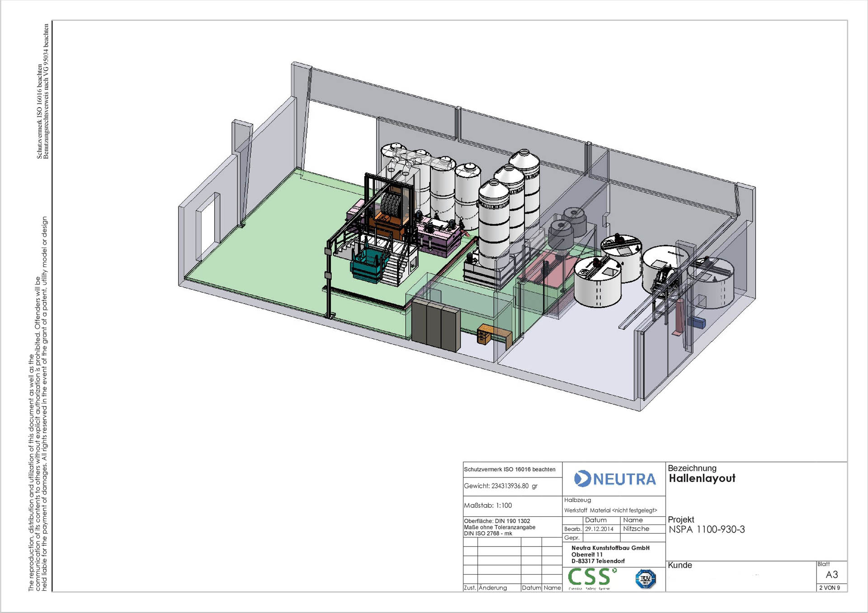Select "Maße ohne Toleranzangabe" line
The image size is (868, 613).
click(x=500, y=527)
